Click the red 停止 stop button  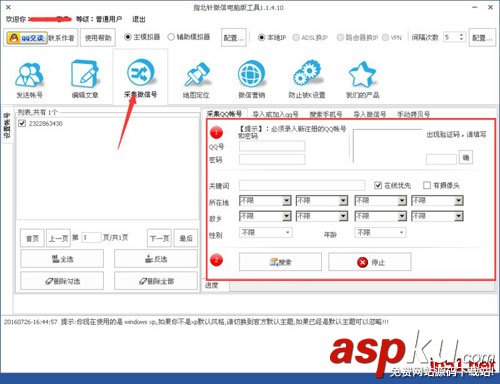(x=370, y=262)
